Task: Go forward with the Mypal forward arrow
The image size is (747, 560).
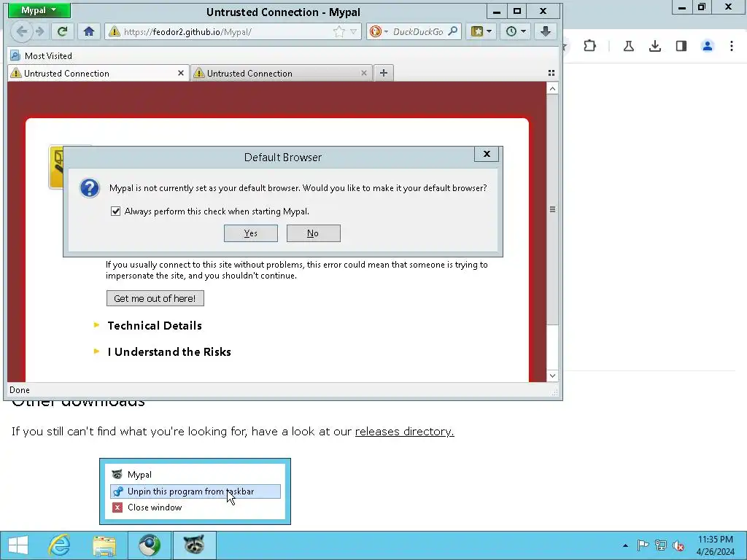Action: (x=40, y=31)
